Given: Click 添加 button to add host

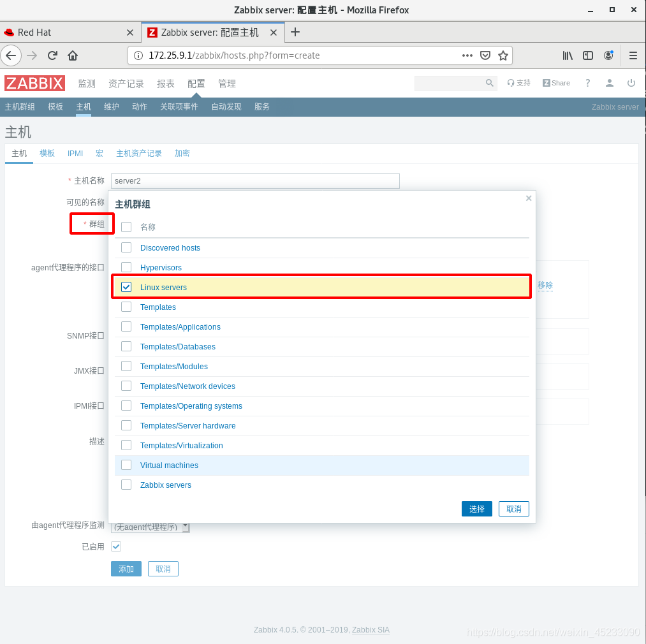Looking at the screenshot, I should click(126, 569).
